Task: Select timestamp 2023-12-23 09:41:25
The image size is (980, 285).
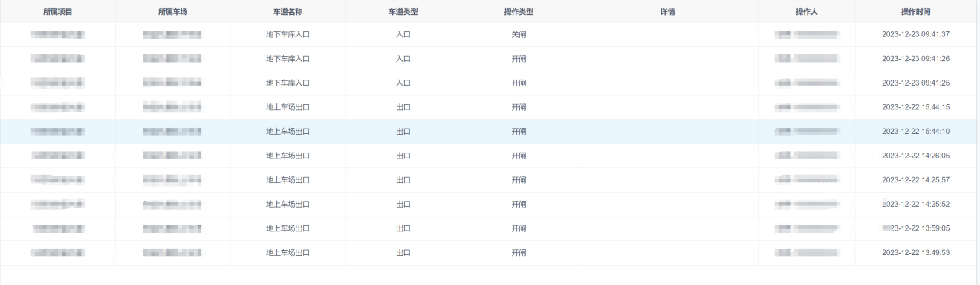Action: 915,83
